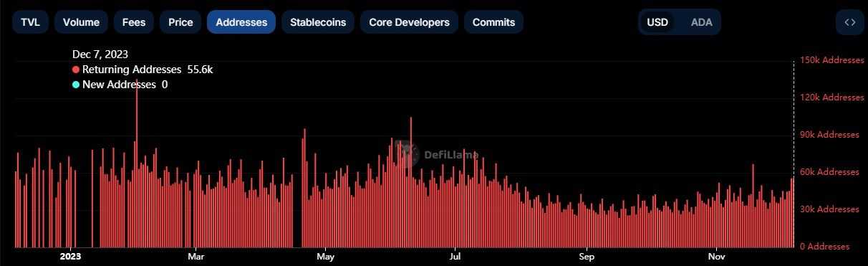Click the New Addresses legend teal dot
868x266 pixels.
[76, 85]
